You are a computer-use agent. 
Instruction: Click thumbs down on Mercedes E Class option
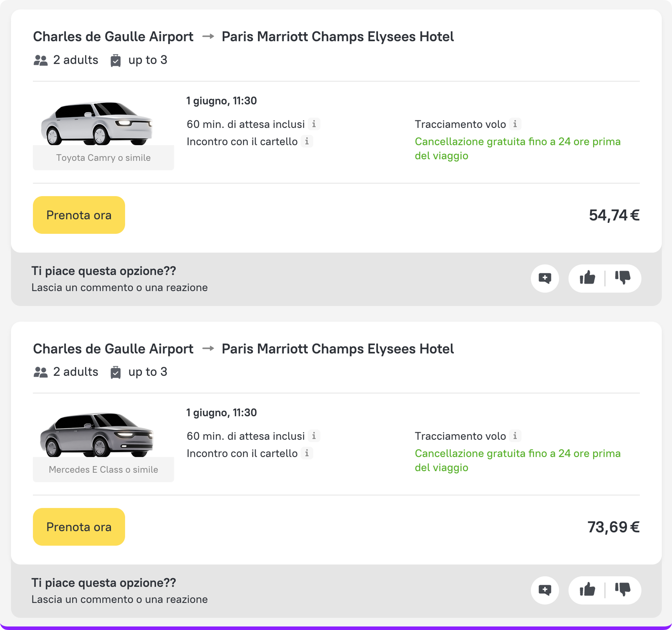[x=622, y=590]
